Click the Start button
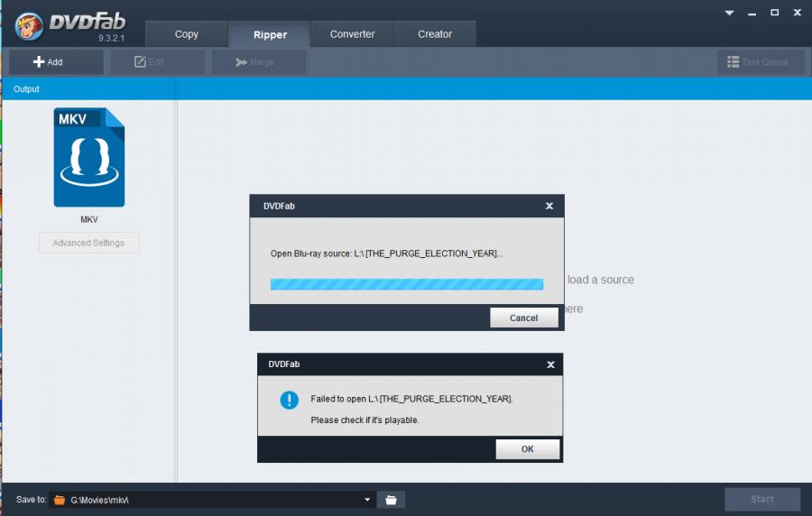 pyautogui.click(x=762, y=500)
